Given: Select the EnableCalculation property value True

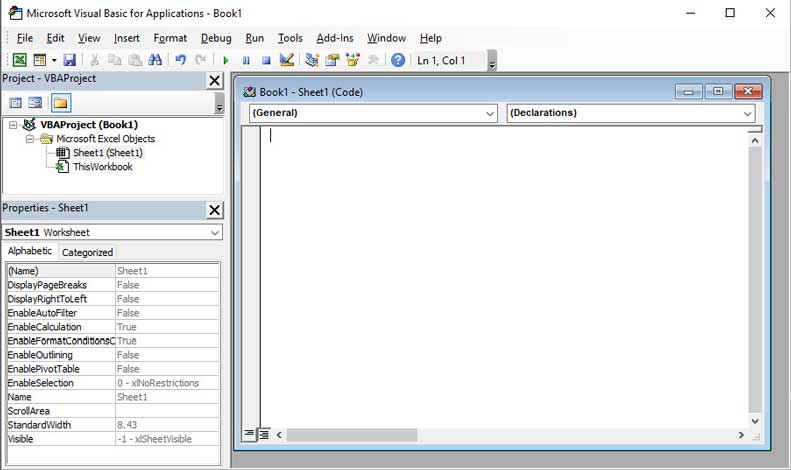Looking at the screenshot, I should pos(168,327).
